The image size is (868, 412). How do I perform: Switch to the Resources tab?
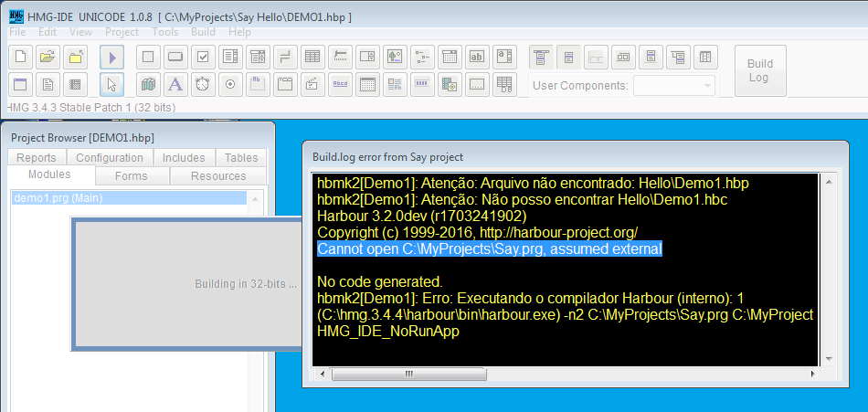click(217, 175)
